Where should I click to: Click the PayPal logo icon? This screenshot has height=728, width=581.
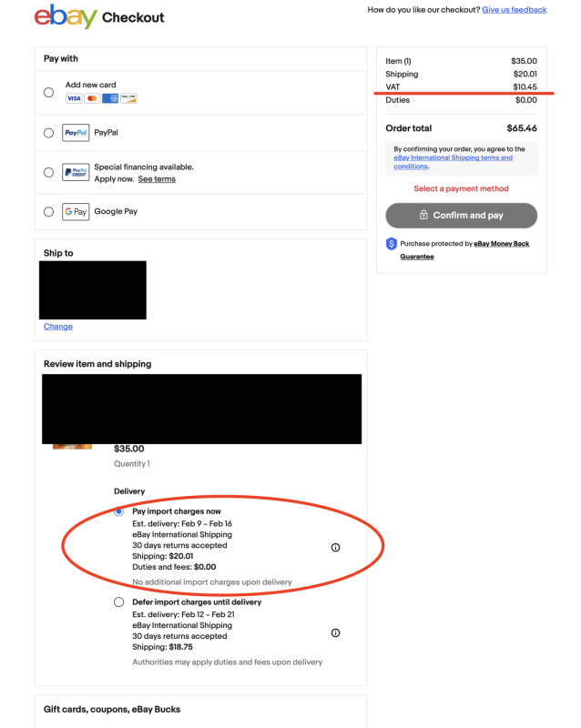[76, 133]
